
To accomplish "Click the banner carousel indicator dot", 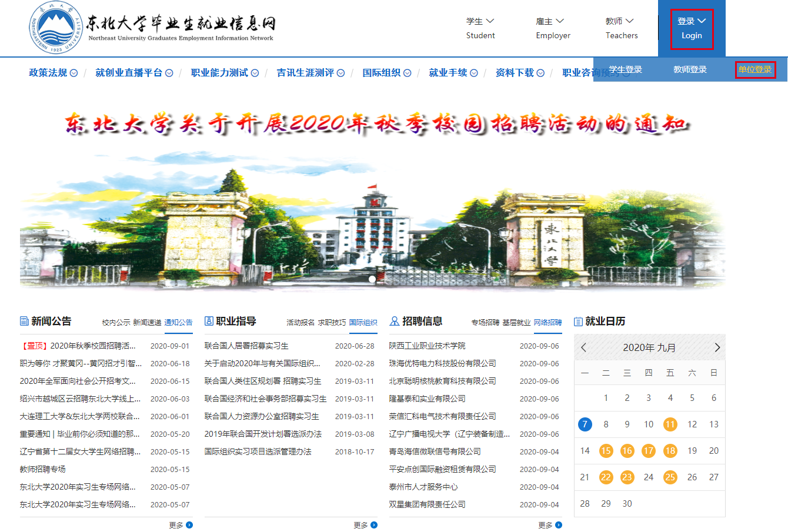I will point(372,279).
